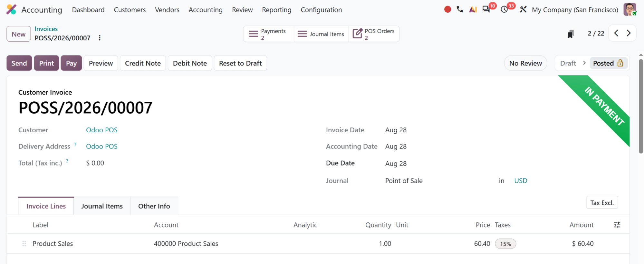
Task: Switch to the Journal Items tab
Action: 102,206
